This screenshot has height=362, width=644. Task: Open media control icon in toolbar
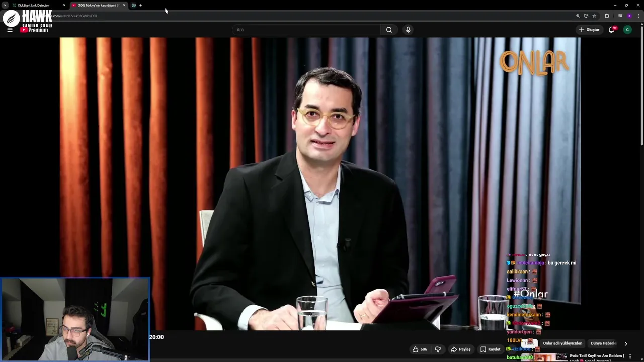click(620, 16)
